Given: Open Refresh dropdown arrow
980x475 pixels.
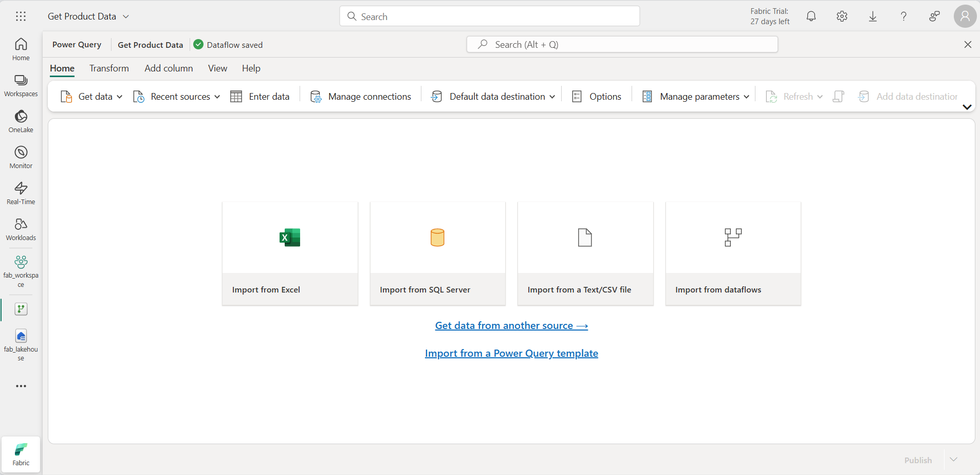Looking at the screenshot, I should click(x=820, y=97).
